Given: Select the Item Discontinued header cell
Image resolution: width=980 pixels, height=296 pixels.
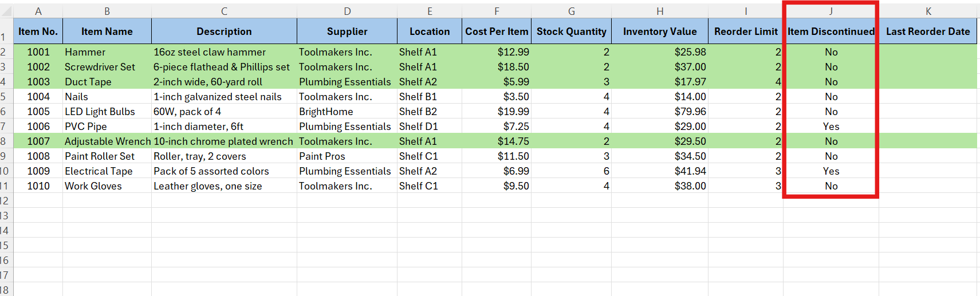Looking at the screenshot, I should tap(831, 31).
